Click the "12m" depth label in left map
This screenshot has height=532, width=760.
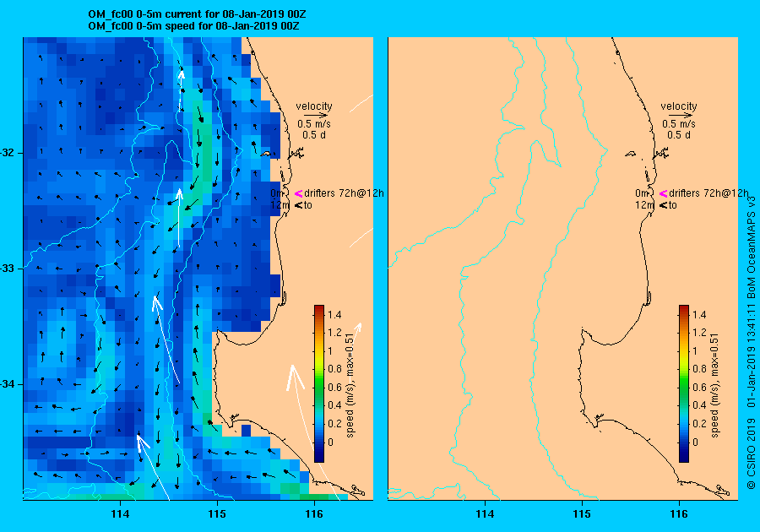(280, 205)
